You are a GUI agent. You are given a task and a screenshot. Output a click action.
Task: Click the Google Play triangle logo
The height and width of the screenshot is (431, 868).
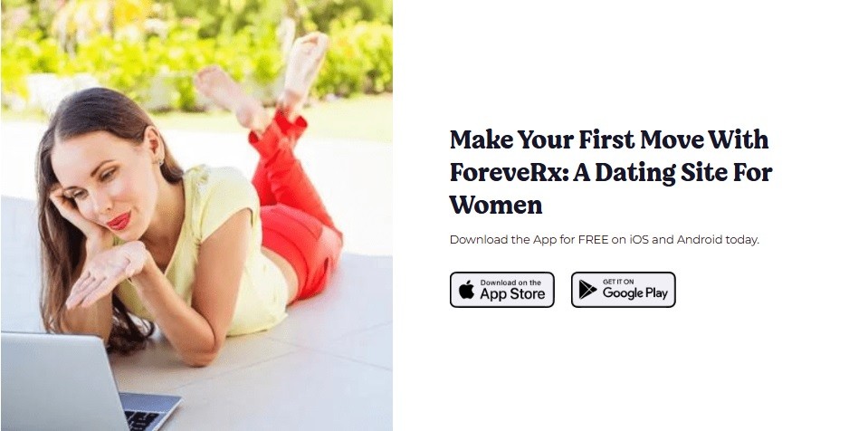587,289
